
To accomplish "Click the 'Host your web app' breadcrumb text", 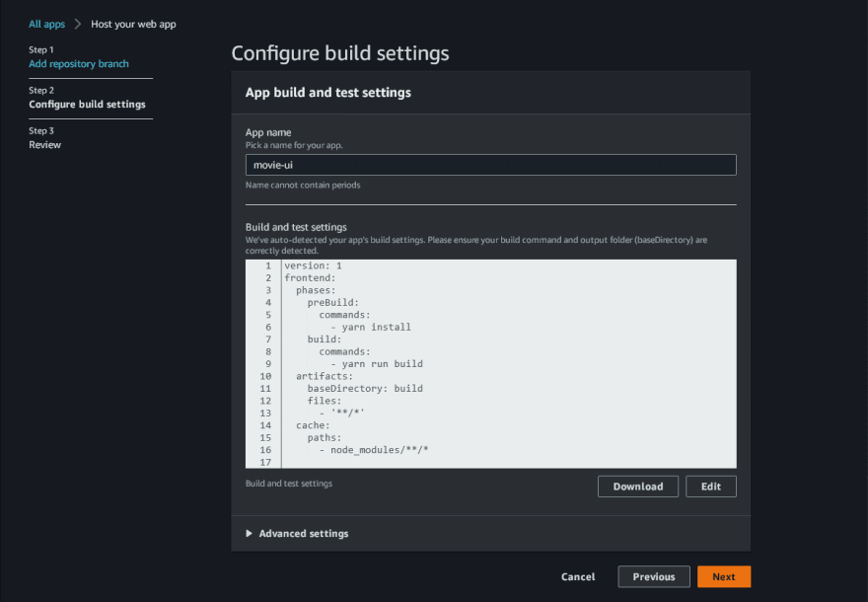I will point(133,24).
